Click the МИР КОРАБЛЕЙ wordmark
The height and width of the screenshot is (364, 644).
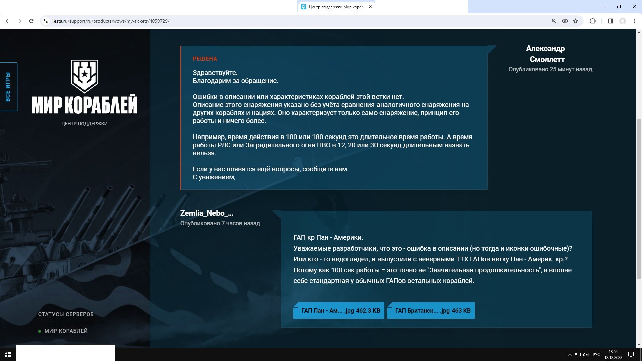pyautogui.click(x=84, y=104)
